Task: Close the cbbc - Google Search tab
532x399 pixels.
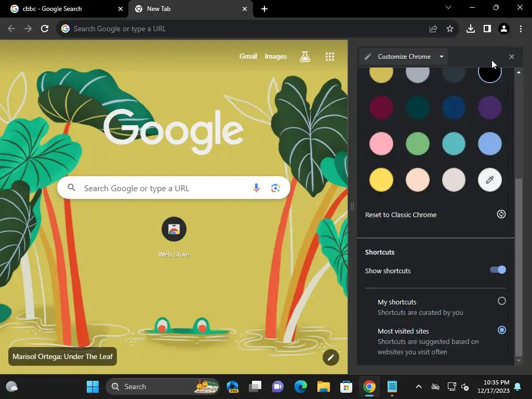Action: click(x=121, y=9)
